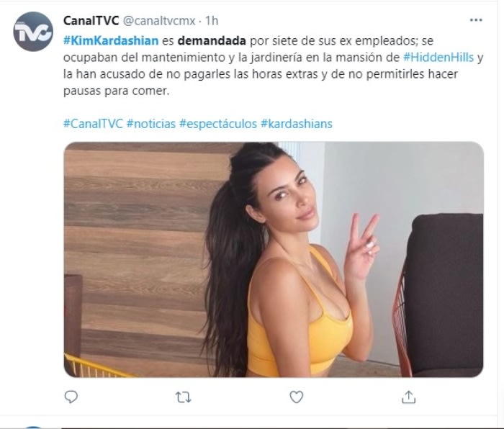The image size is (504, 429).
Task: Open the three-dot more options menu
Action: [476, 20]
